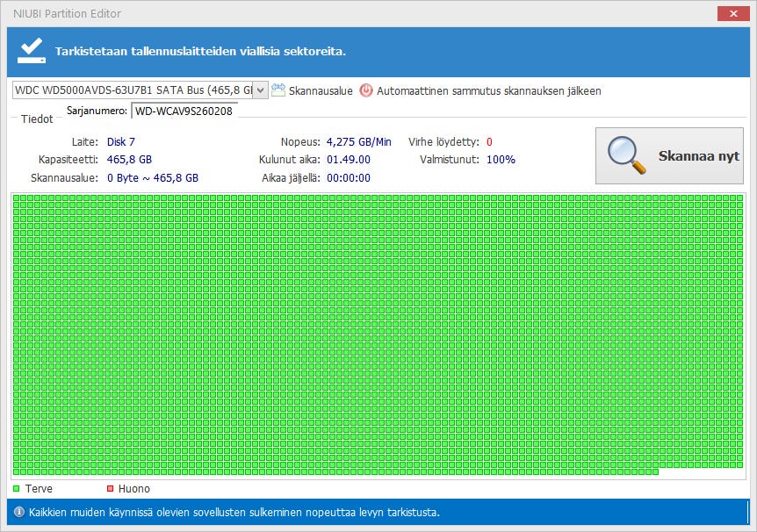Screen dimensions: 757x532
Task: Click the Valmistunut value 100%
Action: (501, 160)
